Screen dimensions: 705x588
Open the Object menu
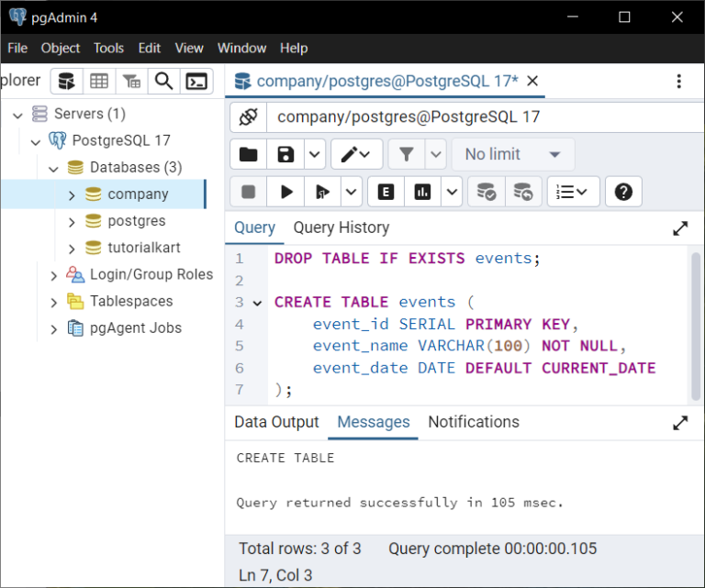[x=61, y=48]
